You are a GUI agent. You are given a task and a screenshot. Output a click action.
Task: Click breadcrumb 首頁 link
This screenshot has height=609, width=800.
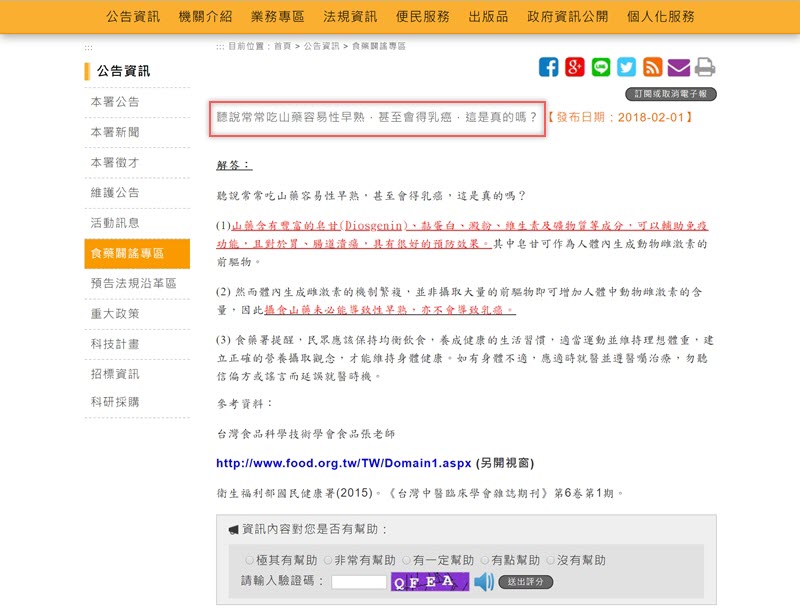point(283,46)
